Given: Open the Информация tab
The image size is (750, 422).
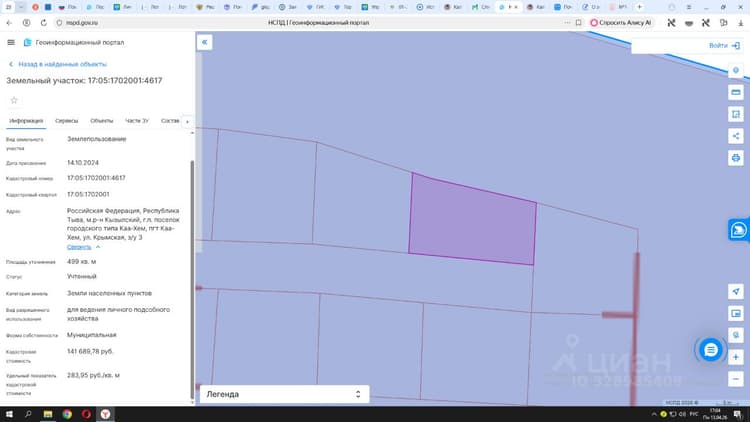Looking at the screenshot, I should click(x=26, y=121).
